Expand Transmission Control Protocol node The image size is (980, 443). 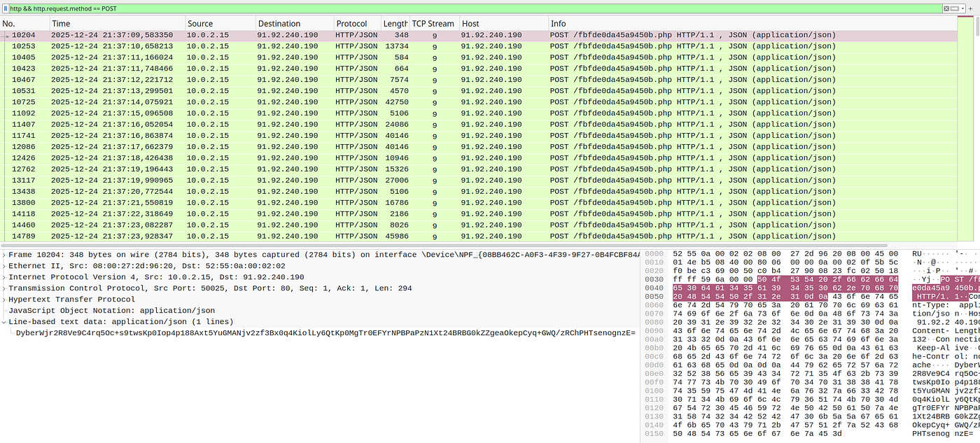coord(3,288)
